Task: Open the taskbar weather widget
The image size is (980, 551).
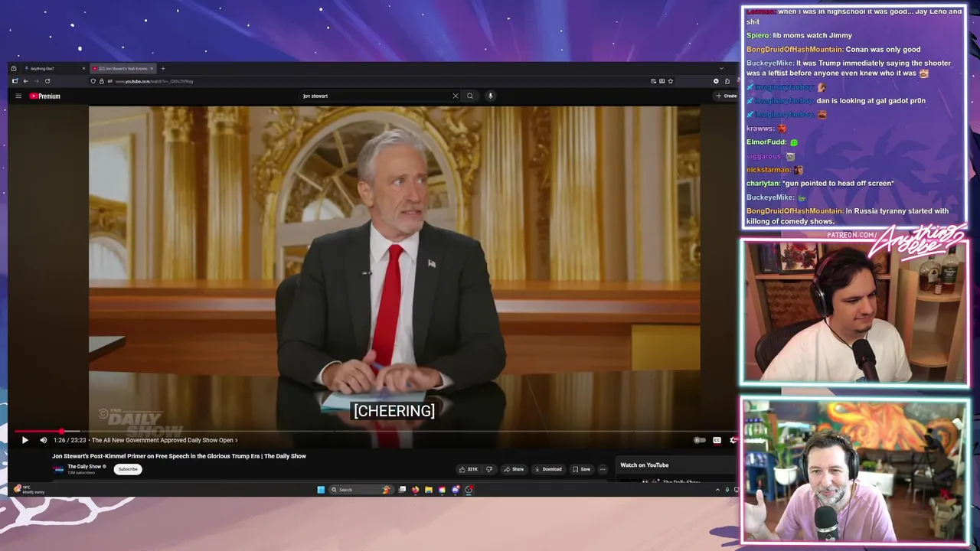Action: click(29, 490)
